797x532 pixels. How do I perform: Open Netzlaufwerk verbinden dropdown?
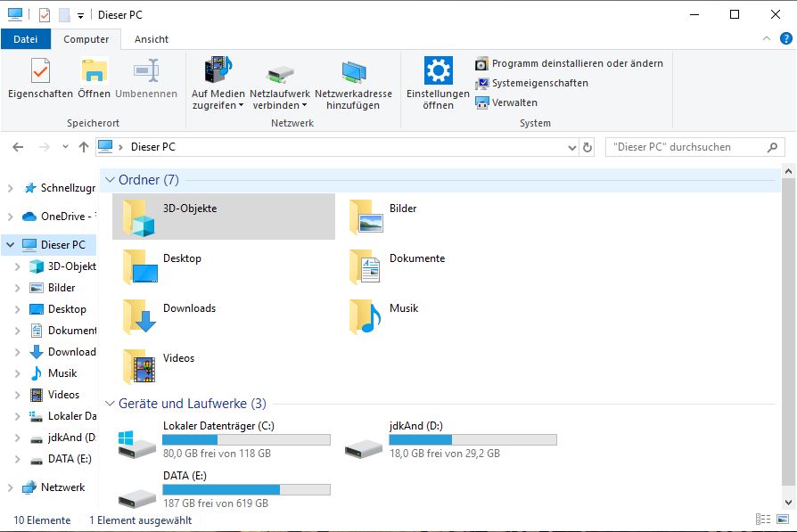pyautogui.click(x=280, y=83)
